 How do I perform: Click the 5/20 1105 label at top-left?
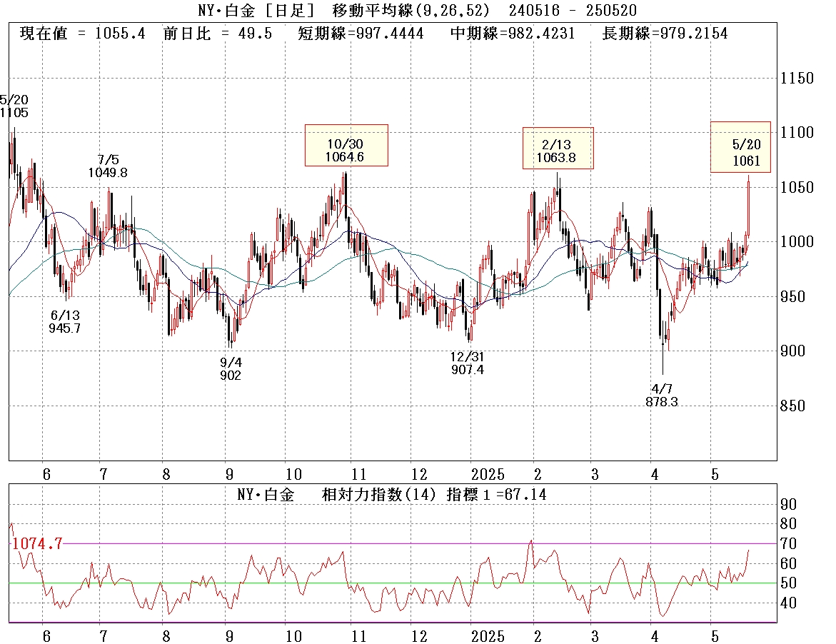[x=14, y=106]
